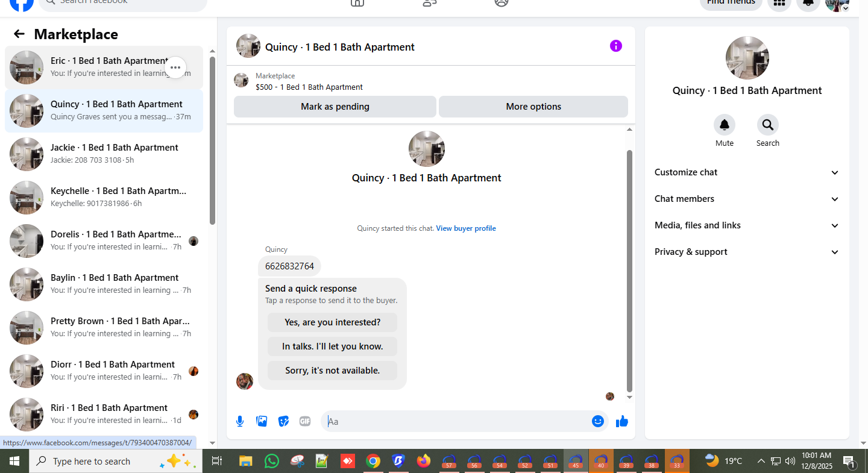Open the Windows Start menu
868x473 pixels.
click(x=14, y=462)
